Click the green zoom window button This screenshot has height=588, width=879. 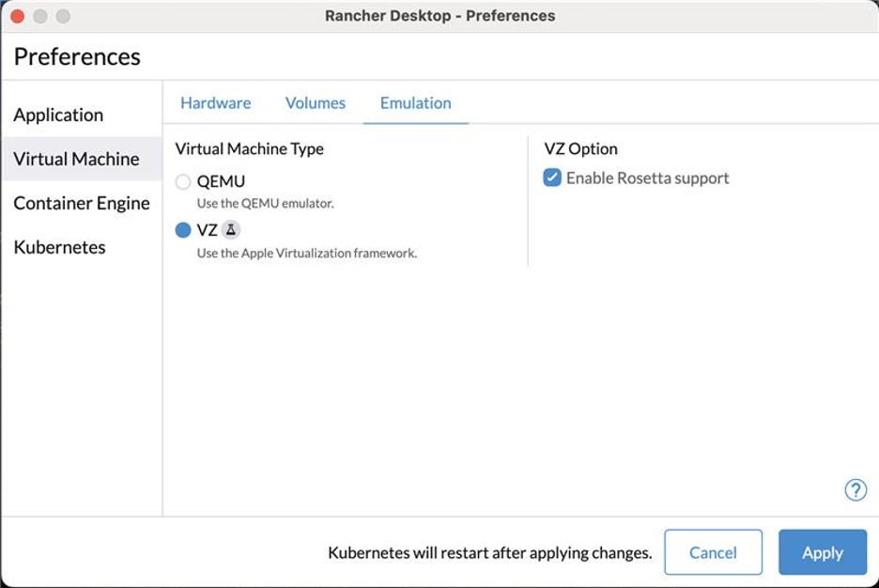(61, 15)
